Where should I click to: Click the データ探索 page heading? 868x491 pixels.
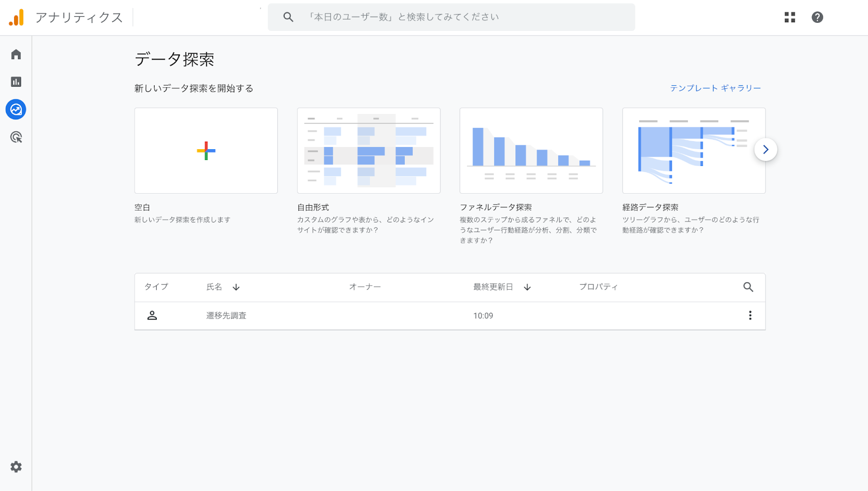[175, 59]
